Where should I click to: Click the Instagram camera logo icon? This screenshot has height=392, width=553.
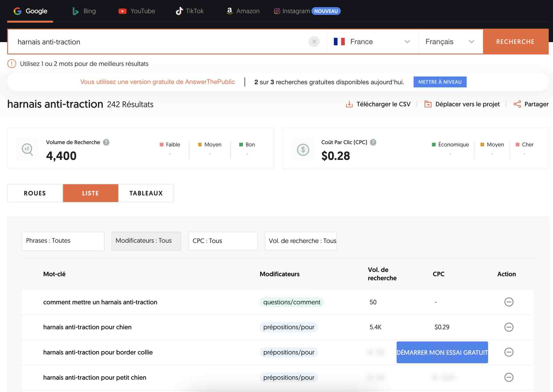(x=277, y=11)
